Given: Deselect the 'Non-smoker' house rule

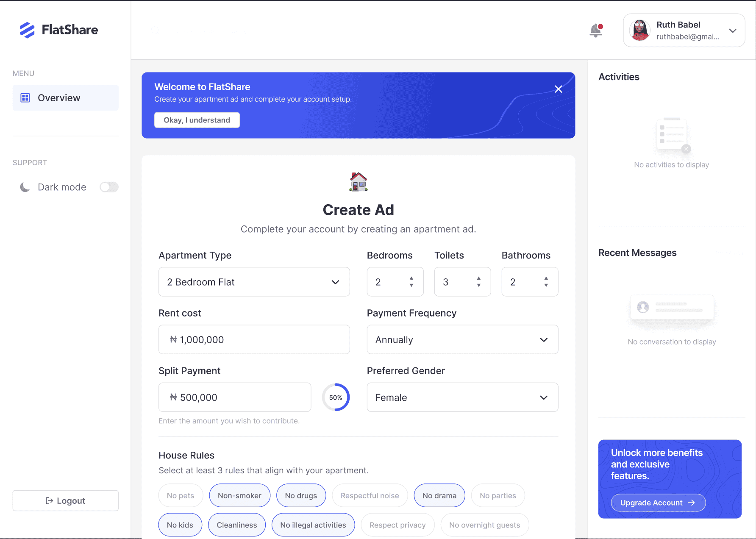Looking at the screenshot, I should (240, 495).
